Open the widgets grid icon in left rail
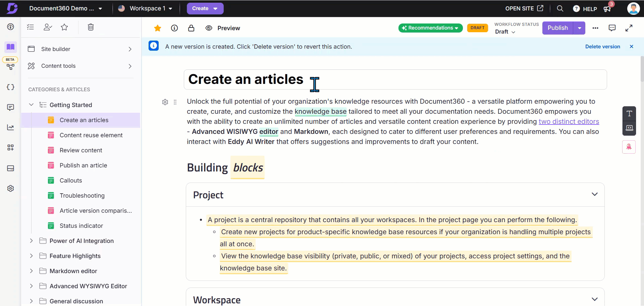This screenshot has height=306, width=644. pyautogui.click(x=10, y=148)
